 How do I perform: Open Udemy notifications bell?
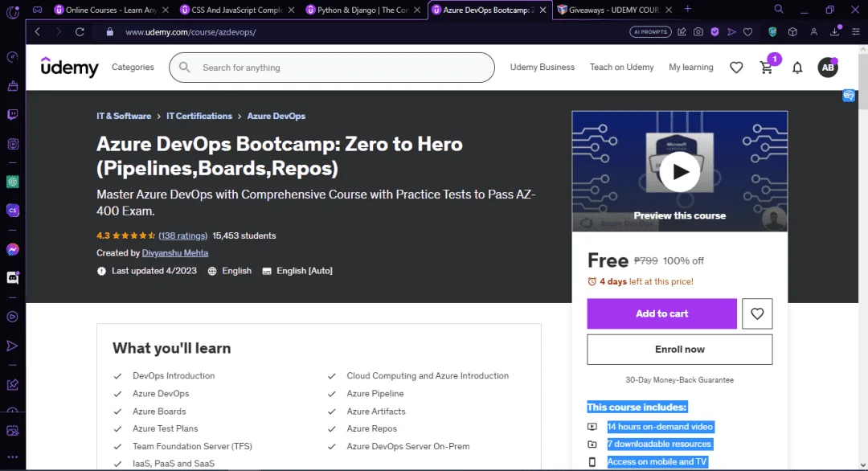797,68
